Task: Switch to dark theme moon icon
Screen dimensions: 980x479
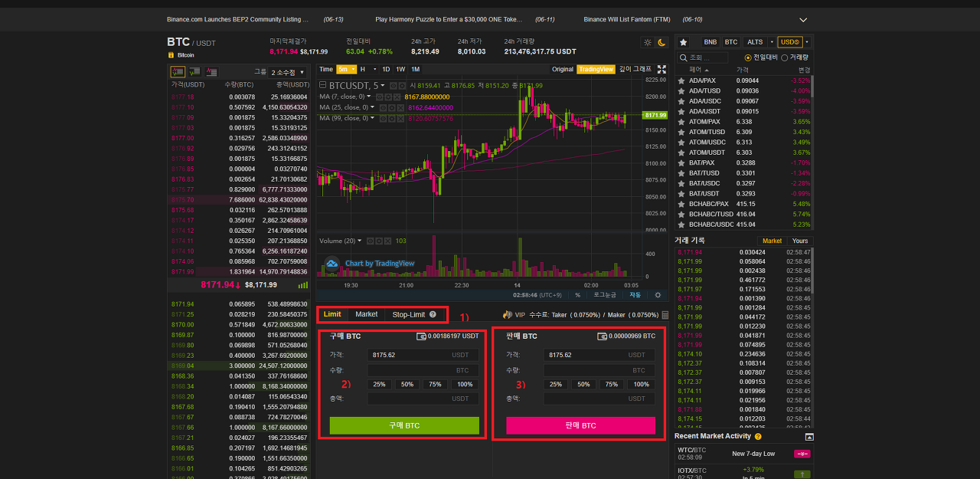Action: pos(662,42)
